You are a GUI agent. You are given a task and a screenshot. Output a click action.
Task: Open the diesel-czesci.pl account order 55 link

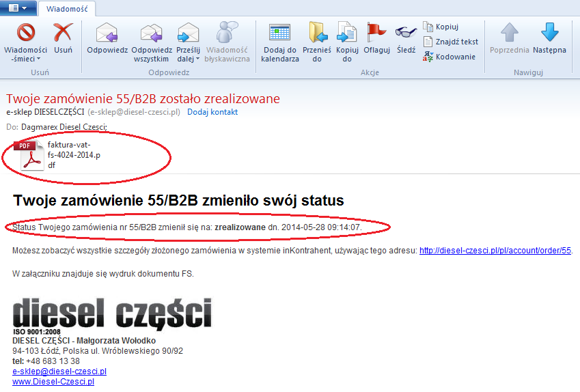[x=495, y=251]
